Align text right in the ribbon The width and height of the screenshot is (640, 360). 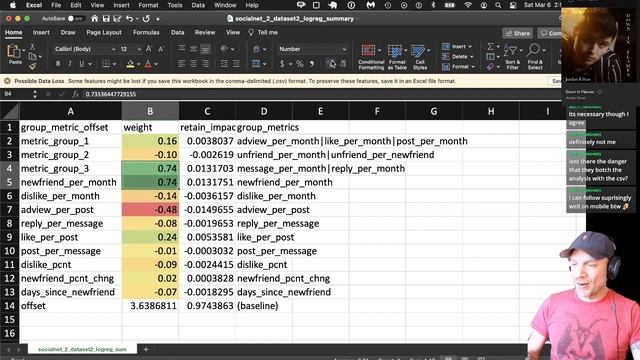(205, 64)
